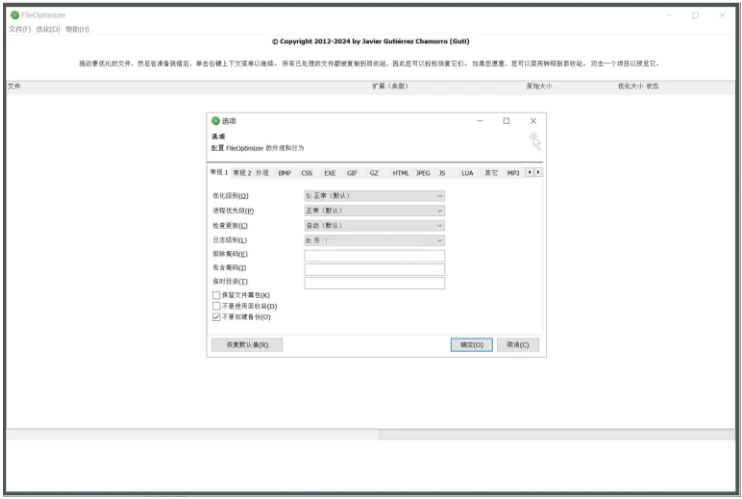Screen dimensions: 742x499
Task: Uncheck 不要创建备份 checkbox
Action: click(x=217, y=317)
